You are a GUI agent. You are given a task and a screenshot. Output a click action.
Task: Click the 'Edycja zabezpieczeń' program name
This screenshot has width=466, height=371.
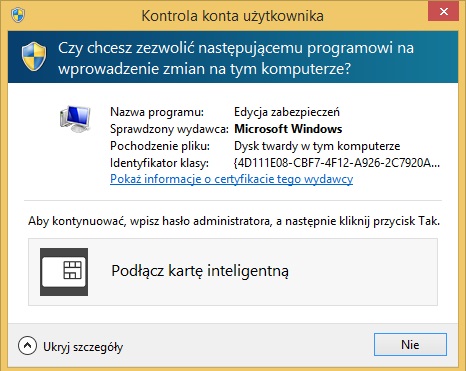pos(287,112)
